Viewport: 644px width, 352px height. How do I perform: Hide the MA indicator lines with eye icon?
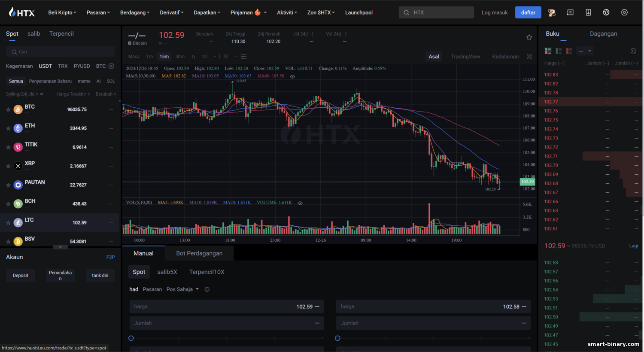[x=292, y=76]
